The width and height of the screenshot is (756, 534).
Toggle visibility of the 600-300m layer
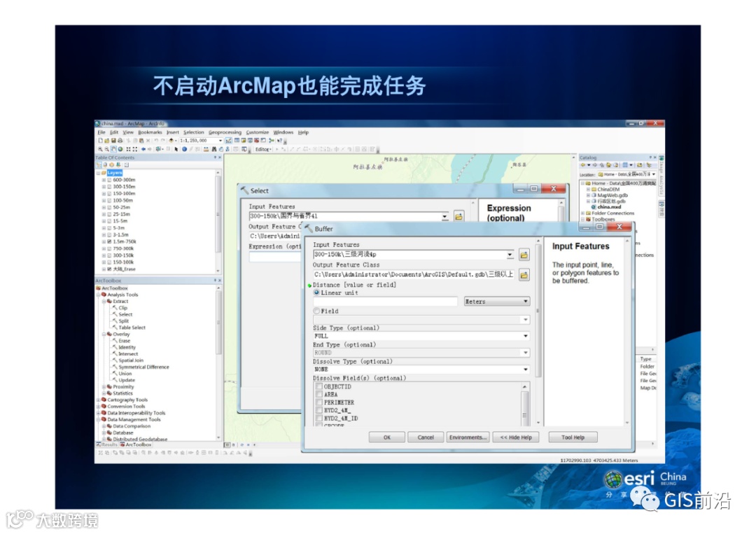tap(109, 180)
